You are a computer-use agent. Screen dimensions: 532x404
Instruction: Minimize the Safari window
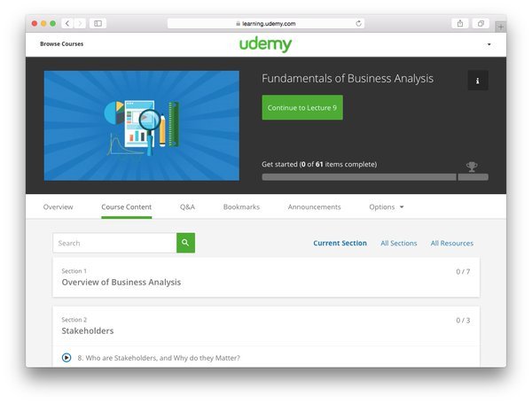point(43,23)
